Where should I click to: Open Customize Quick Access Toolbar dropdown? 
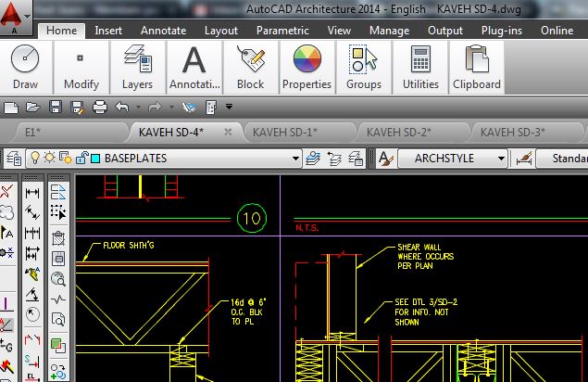(229, 107)
